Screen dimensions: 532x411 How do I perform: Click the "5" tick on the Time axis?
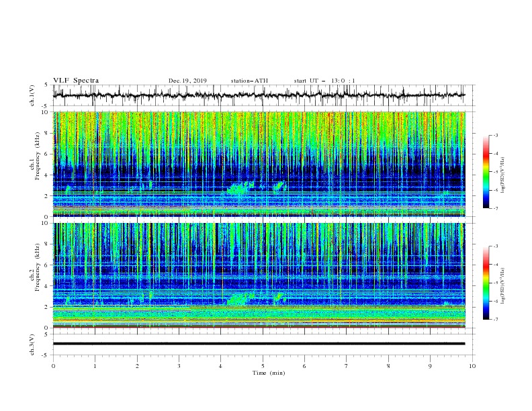[263, 366]
